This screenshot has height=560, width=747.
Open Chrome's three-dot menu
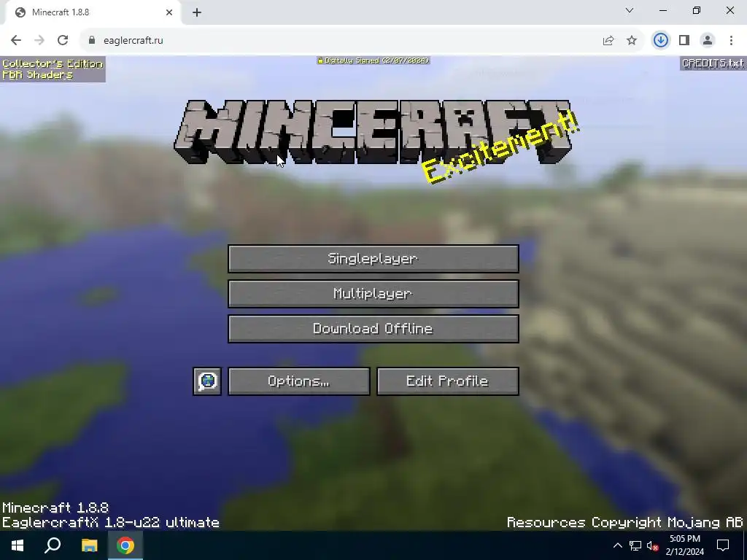731,41
